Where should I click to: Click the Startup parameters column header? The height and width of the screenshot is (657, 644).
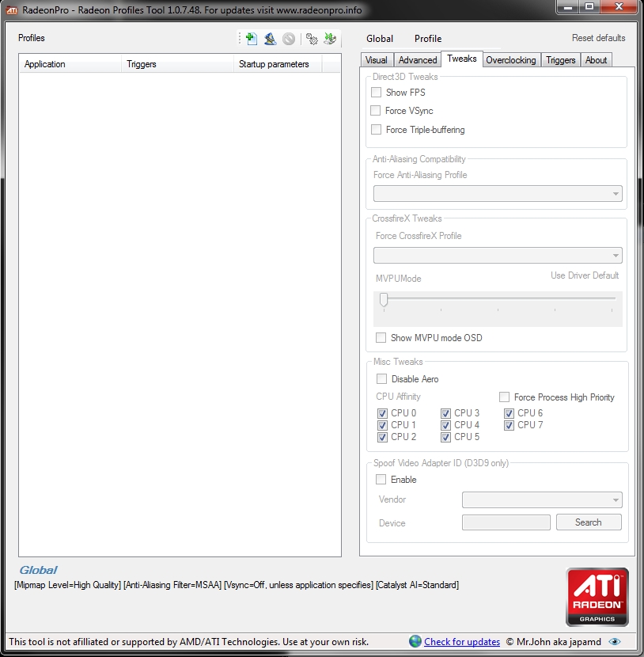[278, 64]
